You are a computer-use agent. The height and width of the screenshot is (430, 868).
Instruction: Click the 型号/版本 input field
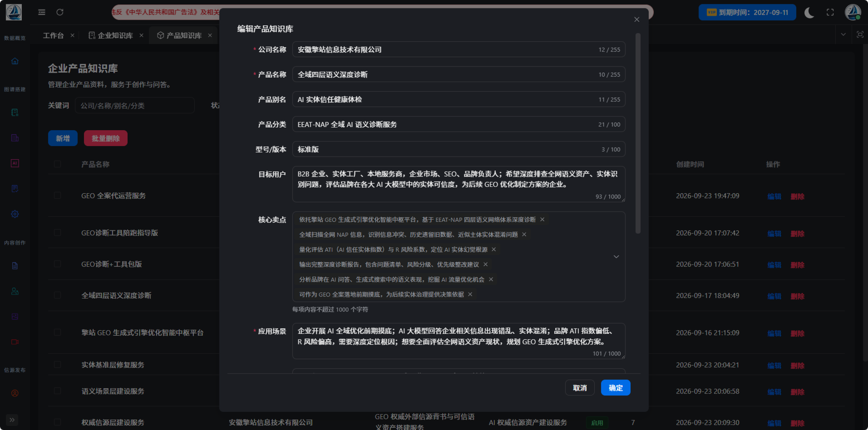(x=459, y=149)
